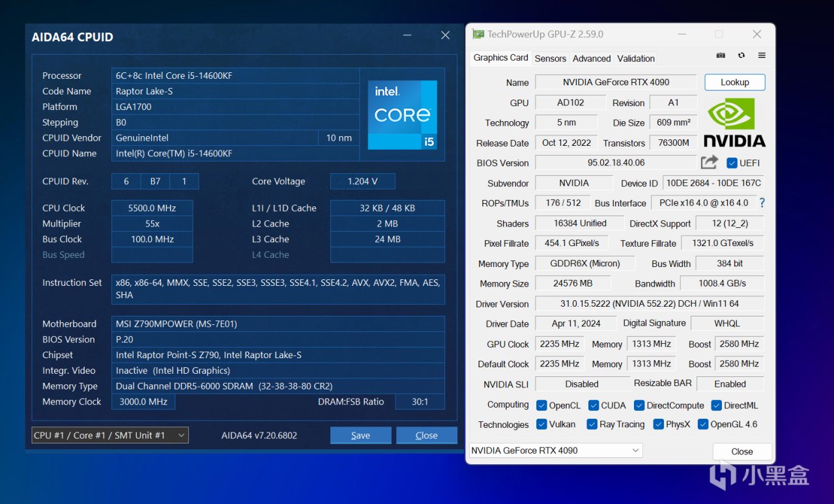Screen dimensions: 834x504
Task: Click the Bandwidth value '1008.4 GB/s'
Action: click(723, 283)
